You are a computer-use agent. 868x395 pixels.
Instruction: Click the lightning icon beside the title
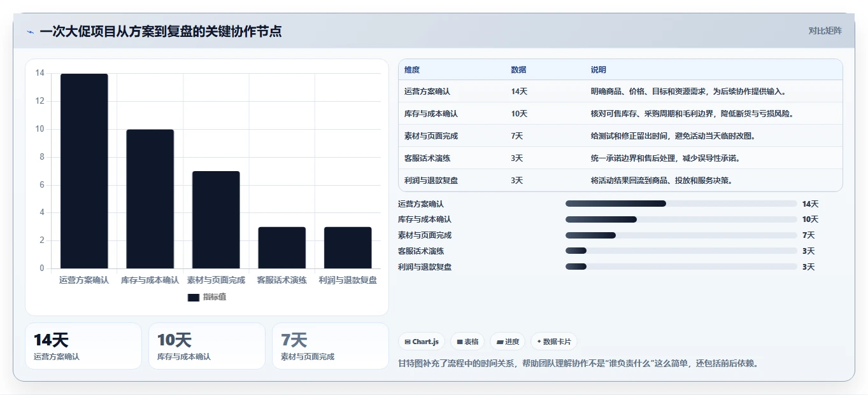click(x=30, y=32)
